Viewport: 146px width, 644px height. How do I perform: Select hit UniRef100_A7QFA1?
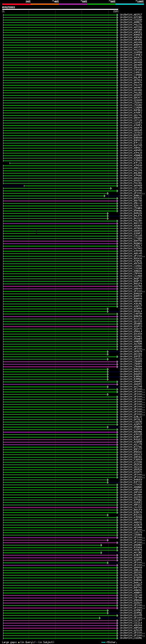click(131, 261)
